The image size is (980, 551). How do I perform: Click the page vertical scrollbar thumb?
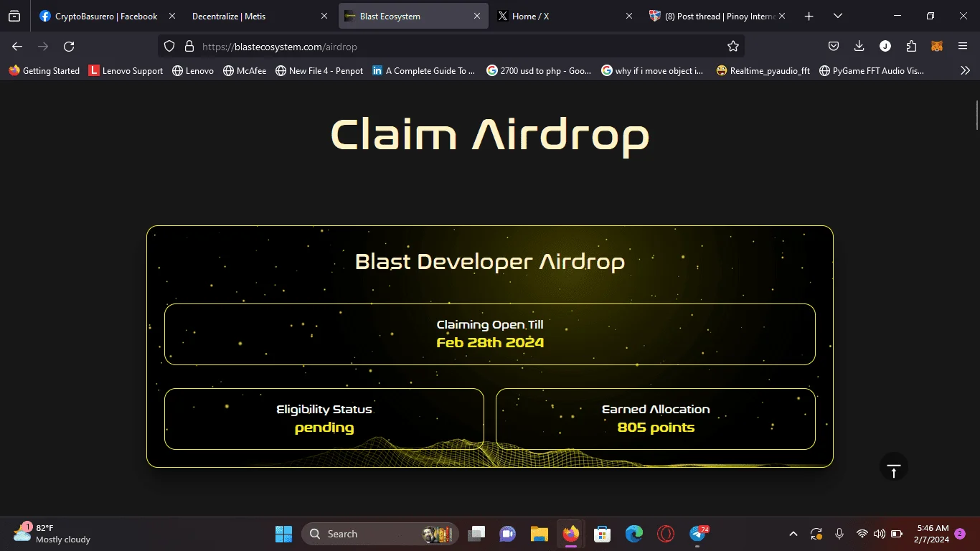point(976,116)
